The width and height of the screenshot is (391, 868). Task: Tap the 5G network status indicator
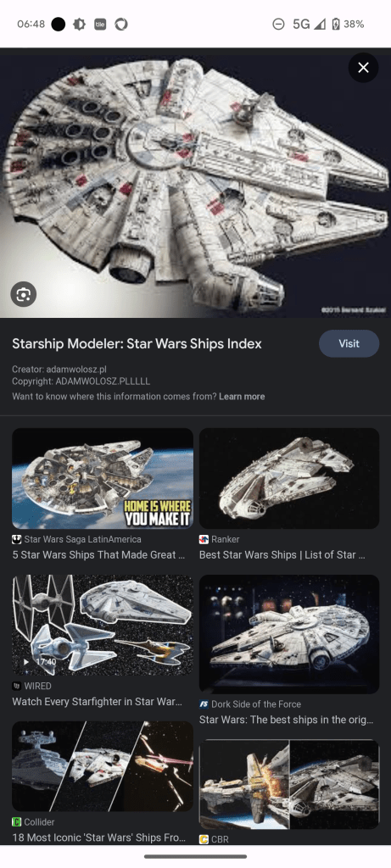(301, 24)
